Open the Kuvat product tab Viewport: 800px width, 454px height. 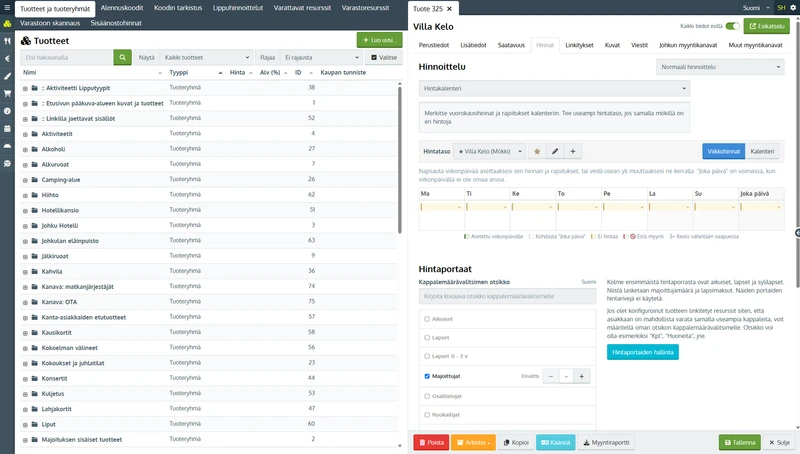(x=612, y=45)
